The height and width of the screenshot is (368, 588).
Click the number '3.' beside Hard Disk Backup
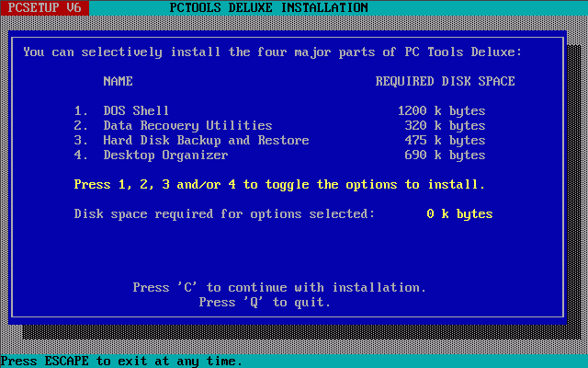pos(81,140)
